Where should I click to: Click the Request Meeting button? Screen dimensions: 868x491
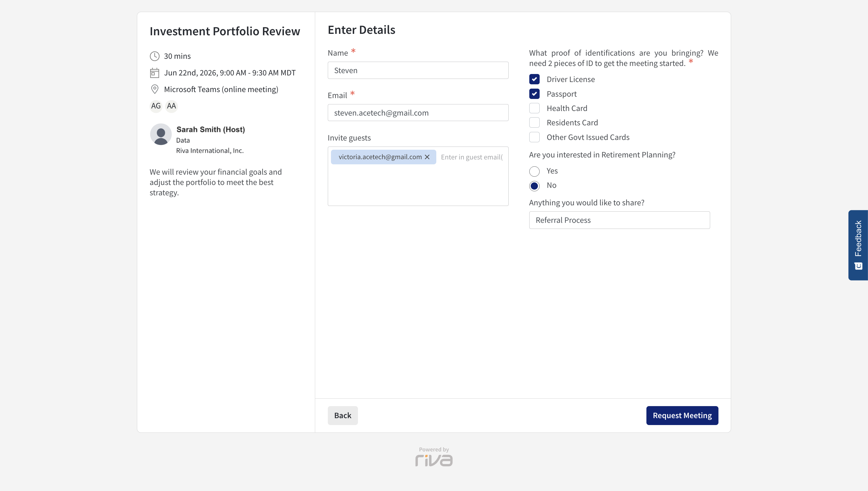[682, 416]
